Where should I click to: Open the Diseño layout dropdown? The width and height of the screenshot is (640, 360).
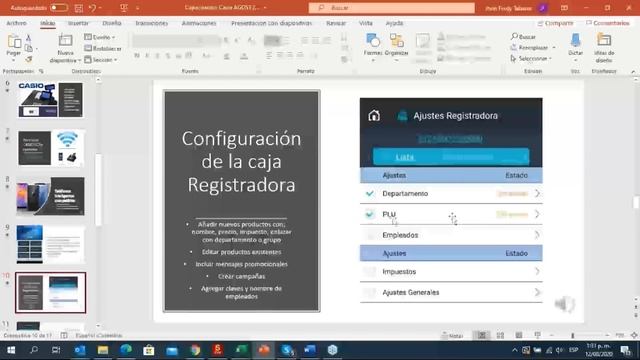[x=100, y=37]
